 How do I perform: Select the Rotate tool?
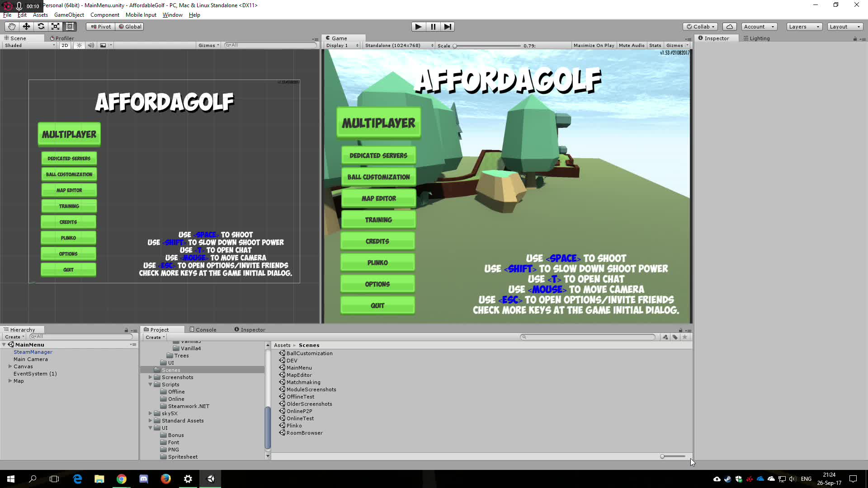click(x=41, y=27)
